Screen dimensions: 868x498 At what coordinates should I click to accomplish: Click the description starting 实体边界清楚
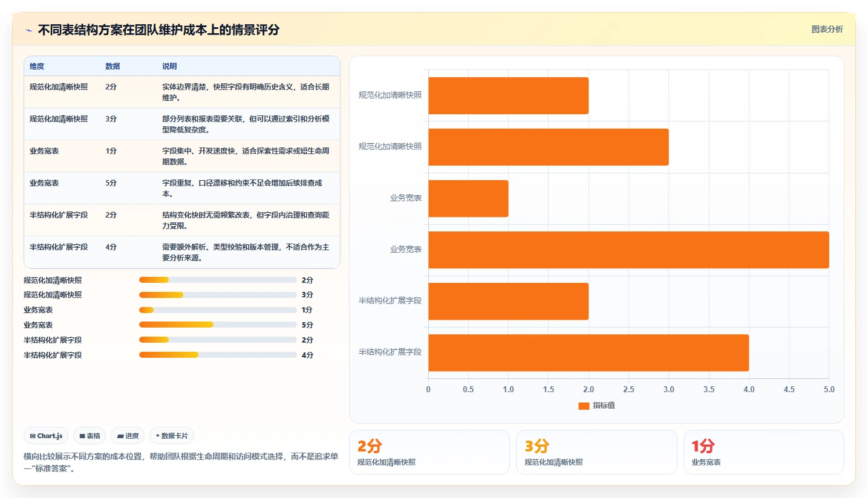click(246, 92)
